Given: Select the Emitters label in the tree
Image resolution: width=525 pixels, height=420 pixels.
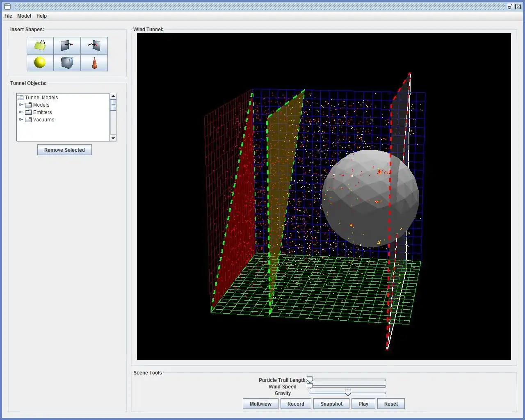Looking at the screenshot, I should pyautogui.click(x=42, y=112).
